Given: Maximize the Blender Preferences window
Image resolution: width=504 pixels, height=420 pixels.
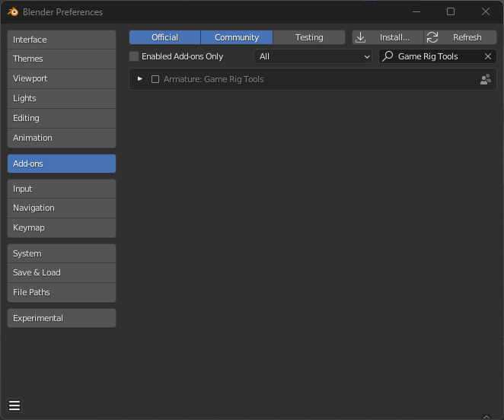Looking at the screenshot, I should click(451, 12).
